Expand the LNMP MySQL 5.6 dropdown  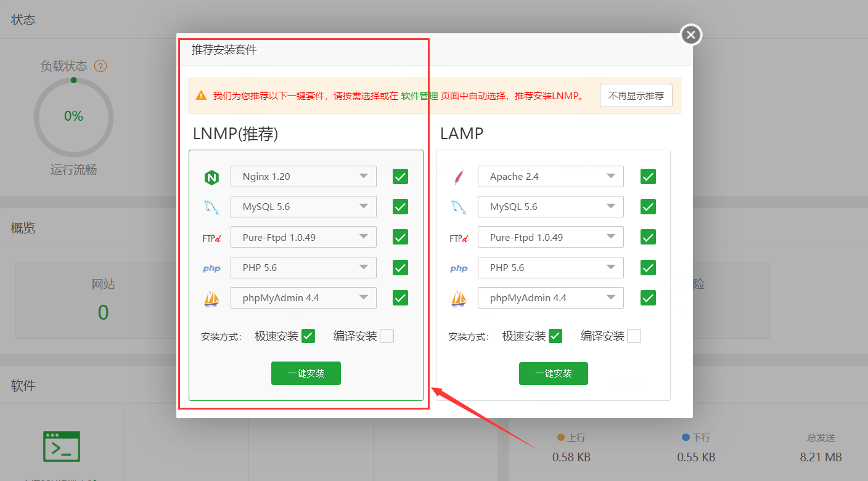tap(303, 206)
